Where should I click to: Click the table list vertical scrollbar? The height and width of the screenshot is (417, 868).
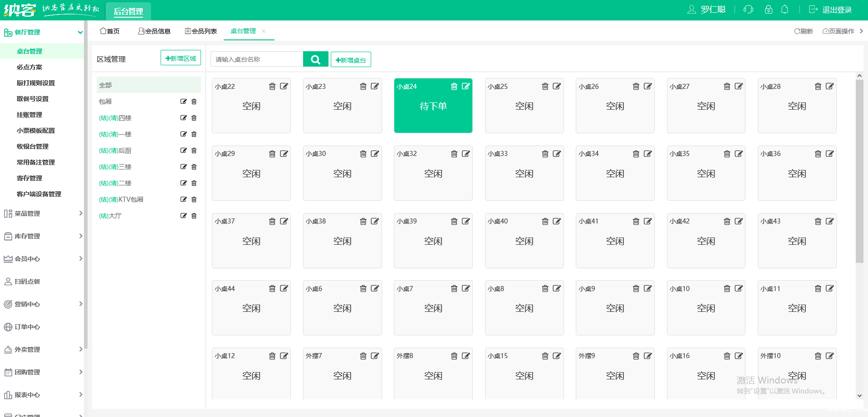[859, 171]
